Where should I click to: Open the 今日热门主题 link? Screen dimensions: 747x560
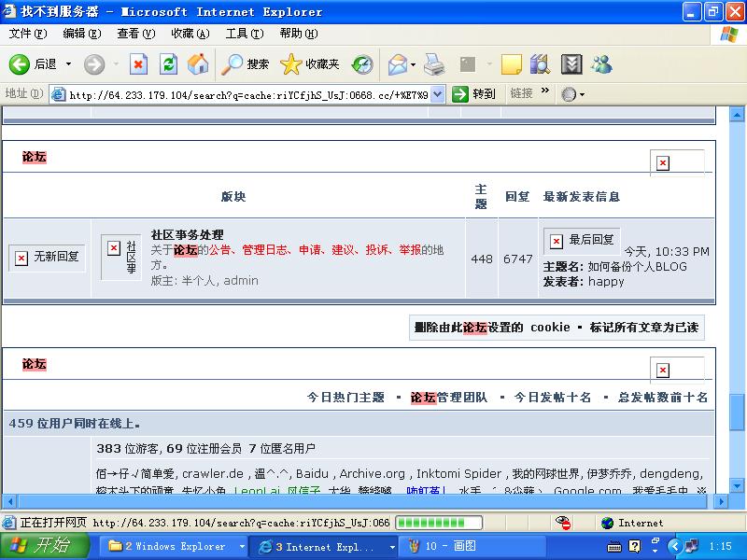tap(345, 397)
